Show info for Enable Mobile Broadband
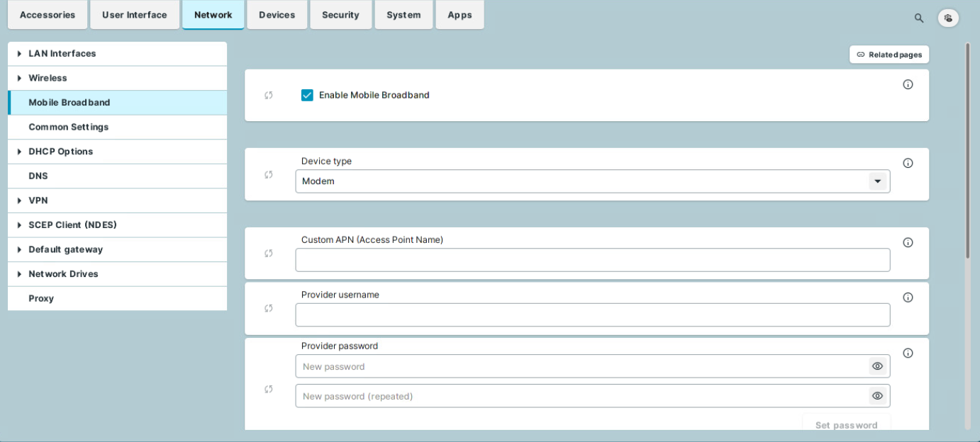980x442 pixels. 908,84
